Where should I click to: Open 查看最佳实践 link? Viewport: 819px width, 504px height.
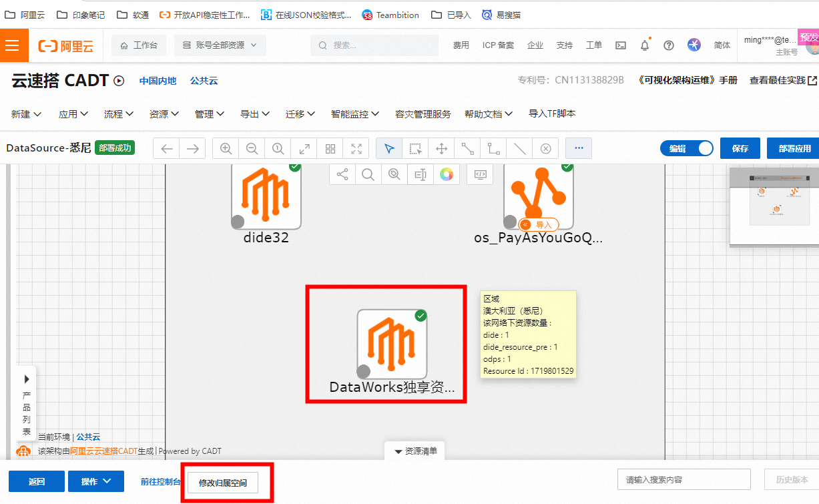783,80
